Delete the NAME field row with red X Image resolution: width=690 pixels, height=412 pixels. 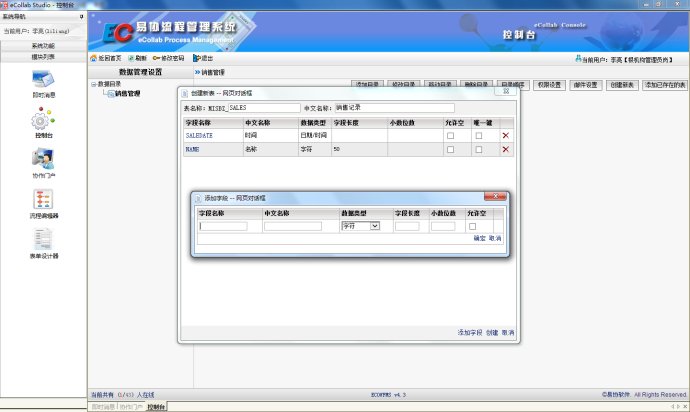[x=506, y=149]
